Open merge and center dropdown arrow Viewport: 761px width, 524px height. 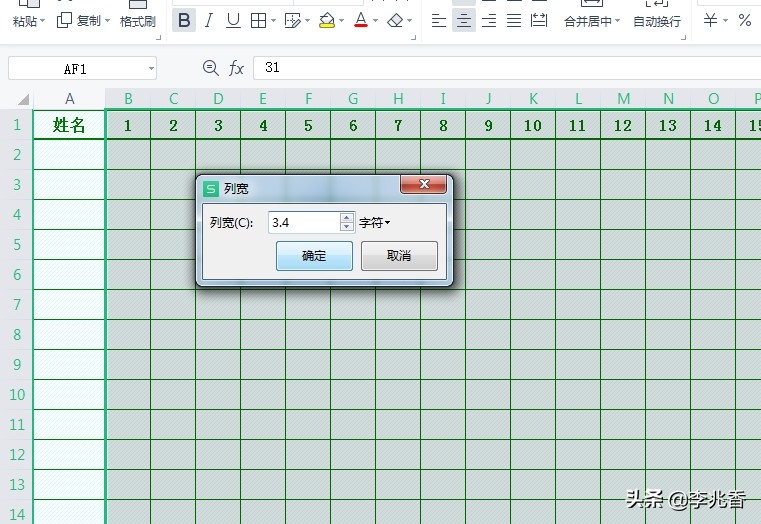(x=617, y=21)
